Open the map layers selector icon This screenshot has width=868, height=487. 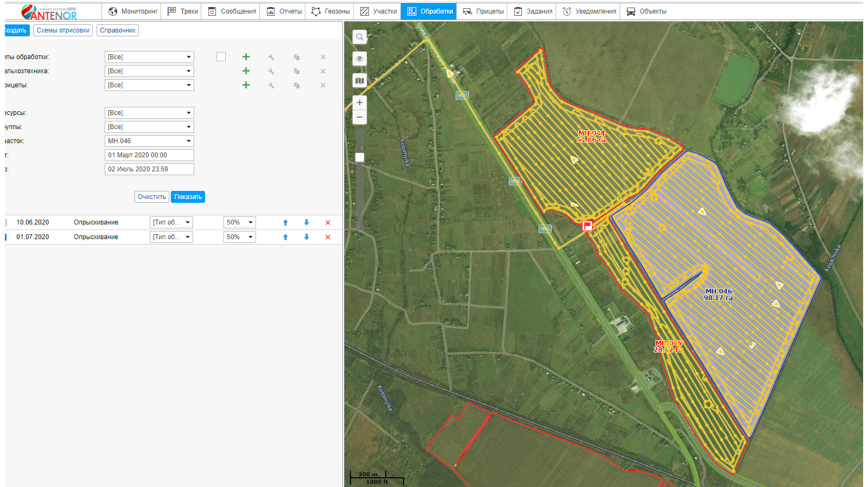click(359, 81)
